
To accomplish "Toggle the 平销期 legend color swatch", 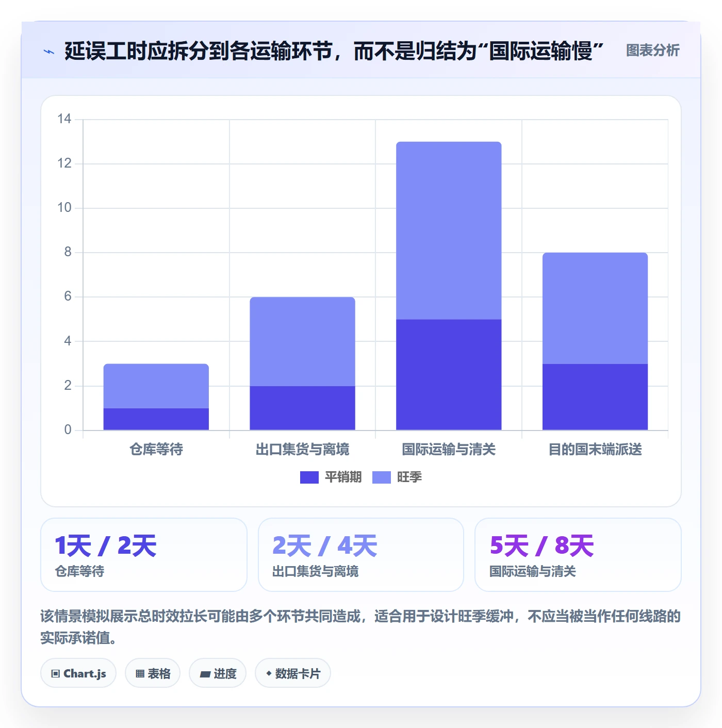I will 309,477.
